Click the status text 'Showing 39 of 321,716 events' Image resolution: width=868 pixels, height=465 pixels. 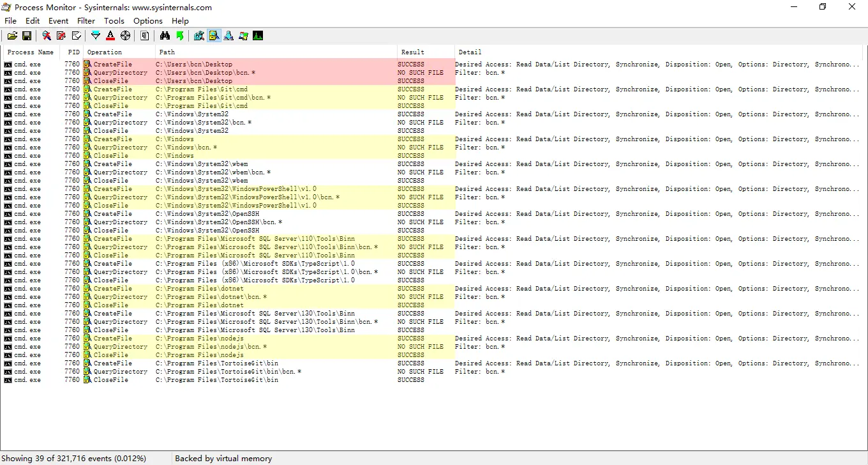click(x=74, y=459)
